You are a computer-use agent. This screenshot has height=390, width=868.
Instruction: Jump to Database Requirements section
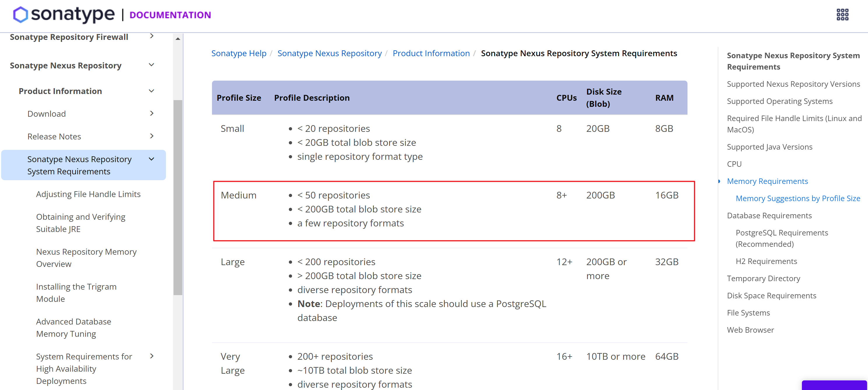pyautogui.click(x=769, y=216)
